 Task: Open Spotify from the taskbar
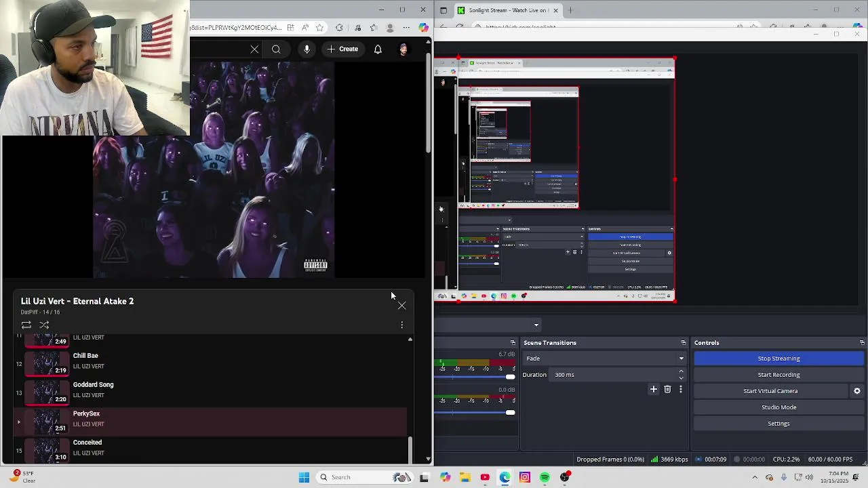pos(545,477)
